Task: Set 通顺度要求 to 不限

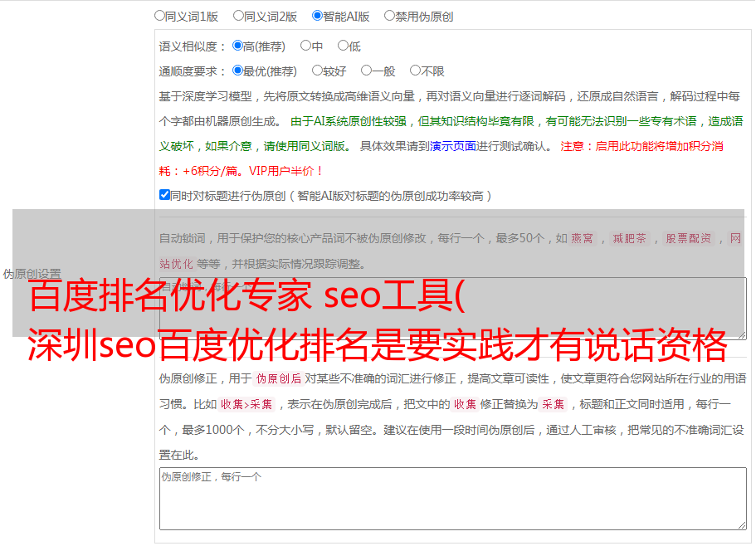Action: coord(415,71)
